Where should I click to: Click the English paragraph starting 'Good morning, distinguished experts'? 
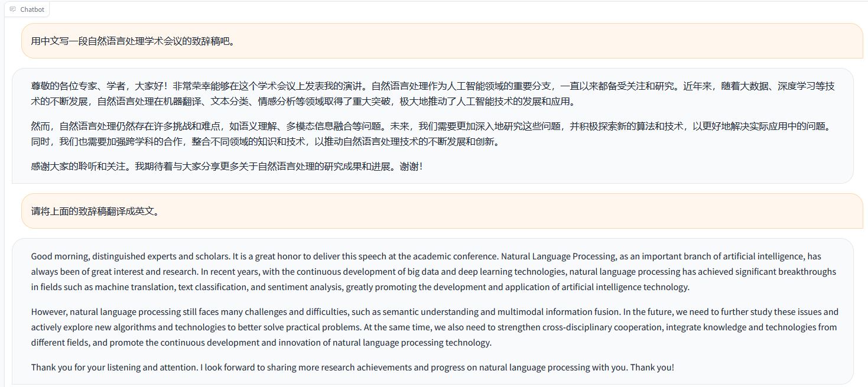[434, 272]
